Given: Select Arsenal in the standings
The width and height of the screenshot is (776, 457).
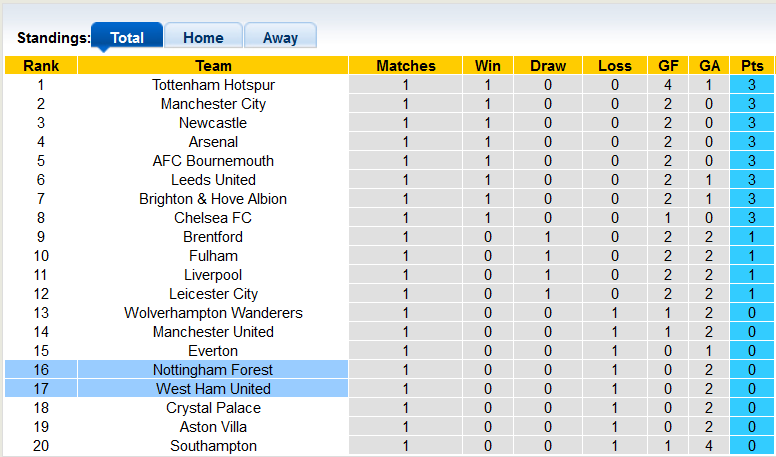Looking at the screenshot, I should coord(213,142).
